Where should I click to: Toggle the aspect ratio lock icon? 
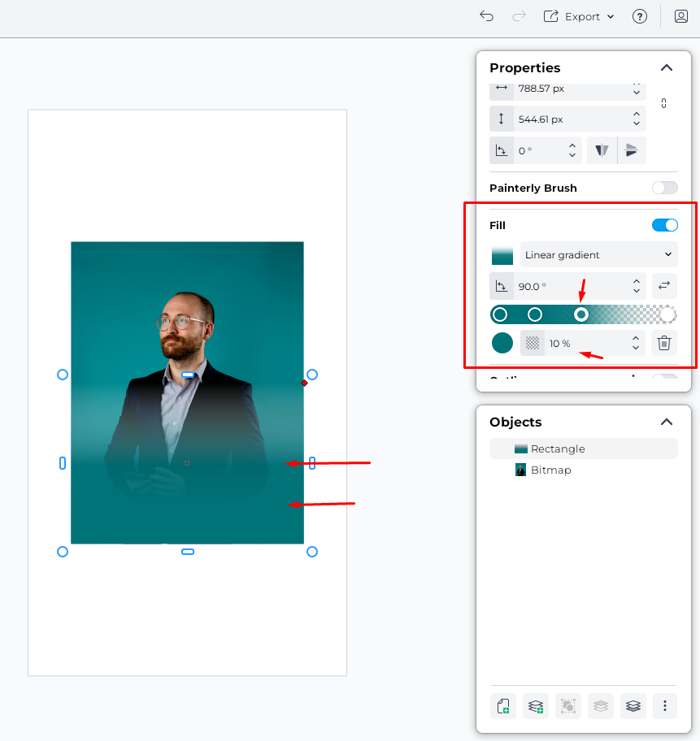click(x=664, y=103)
